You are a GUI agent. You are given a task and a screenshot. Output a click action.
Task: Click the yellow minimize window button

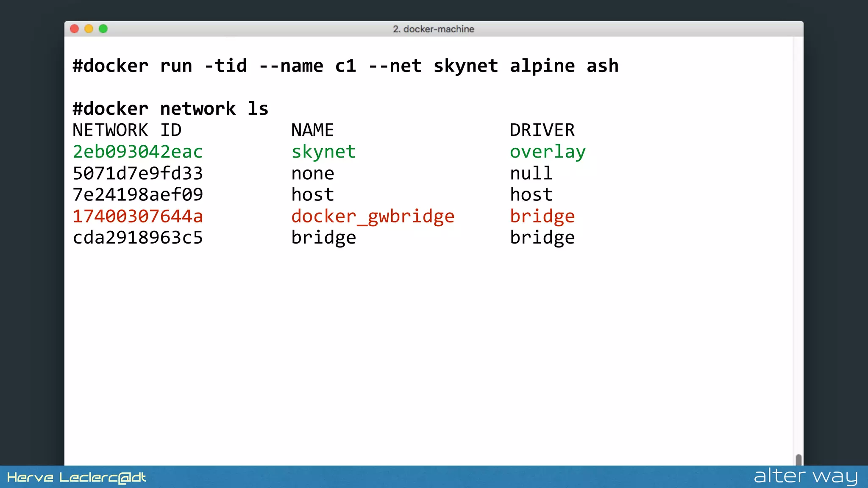pyautogui.click(x=89, y=29)
